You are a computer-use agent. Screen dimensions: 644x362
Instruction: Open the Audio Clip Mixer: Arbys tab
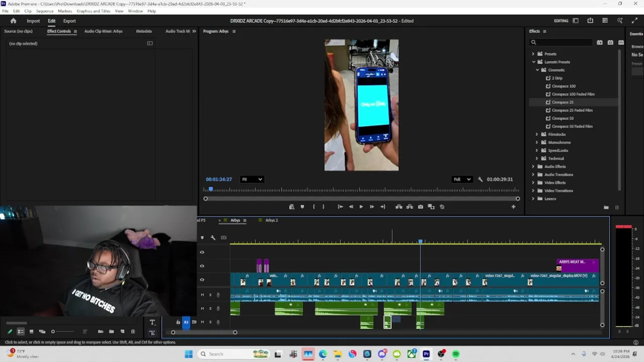tap(103, 31)
